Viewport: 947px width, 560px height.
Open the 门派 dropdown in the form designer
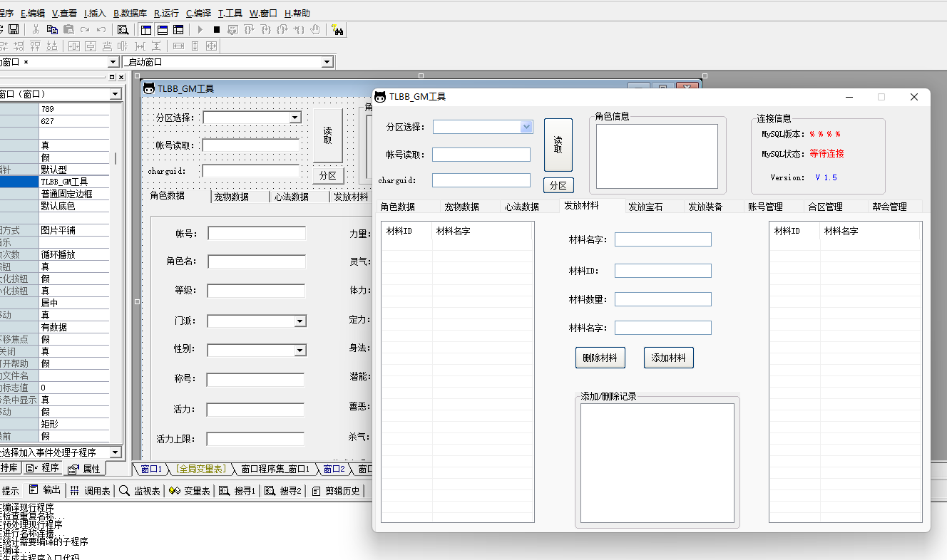pyautogui.click(x=300, y=321)
